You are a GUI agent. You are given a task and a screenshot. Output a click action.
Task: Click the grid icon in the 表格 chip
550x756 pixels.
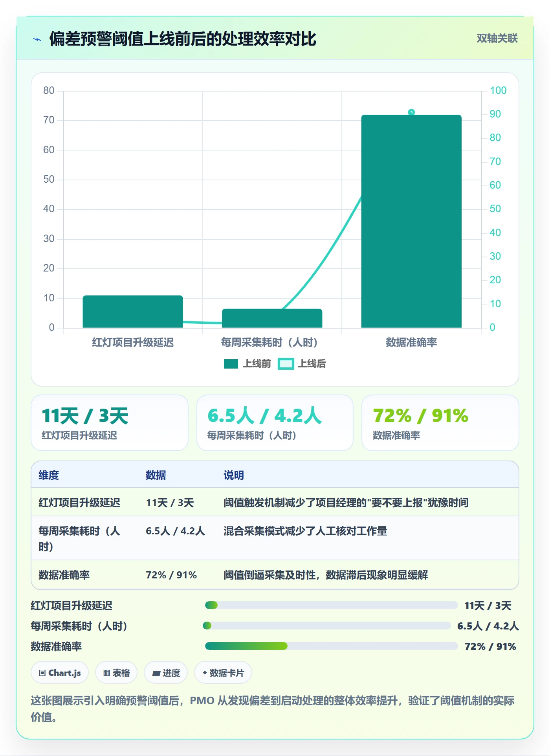click(106, 673)
